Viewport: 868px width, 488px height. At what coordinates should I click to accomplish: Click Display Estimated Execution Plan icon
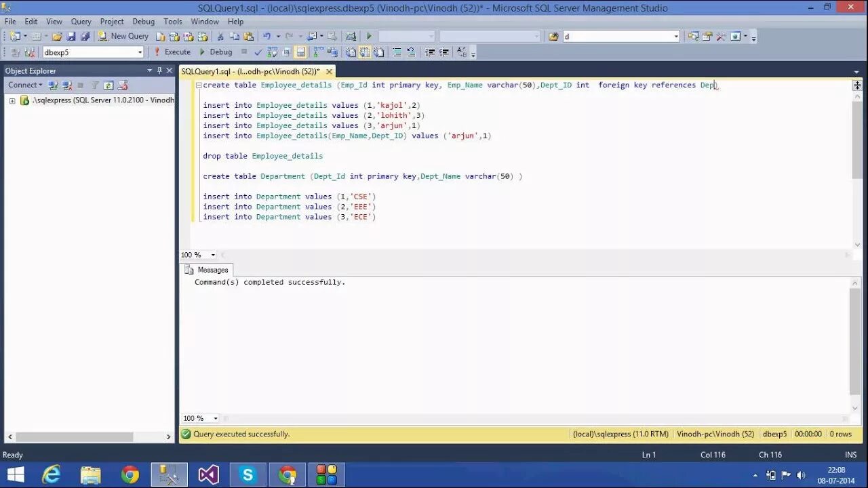click(x=272, y=52)
